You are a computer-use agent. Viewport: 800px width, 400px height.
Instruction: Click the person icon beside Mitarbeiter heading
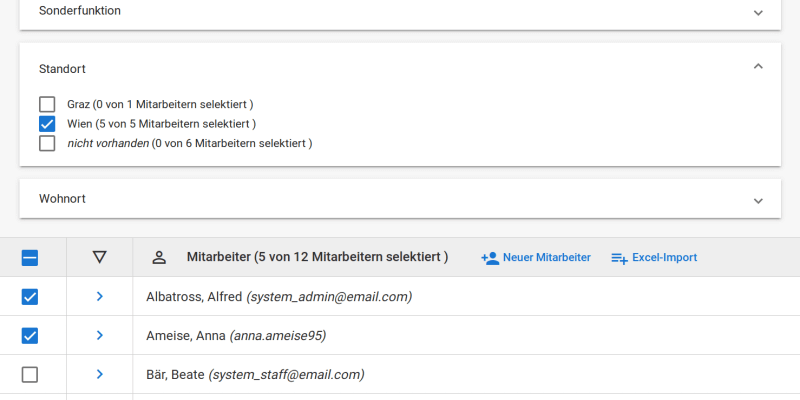pos(160,258)
